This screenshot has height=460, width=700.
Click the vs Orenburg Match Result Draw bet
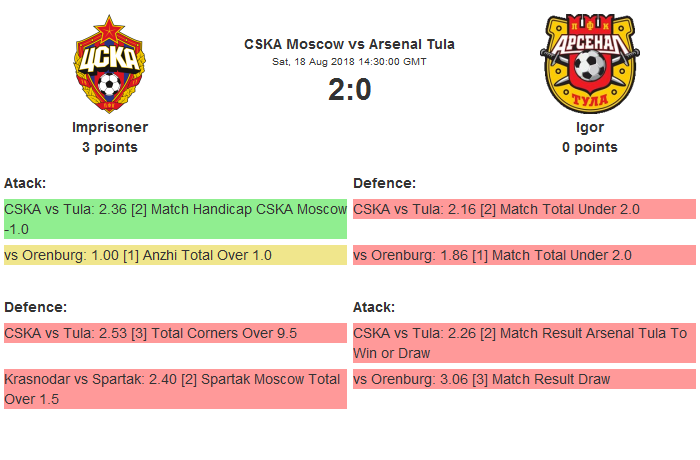point(523,379)
